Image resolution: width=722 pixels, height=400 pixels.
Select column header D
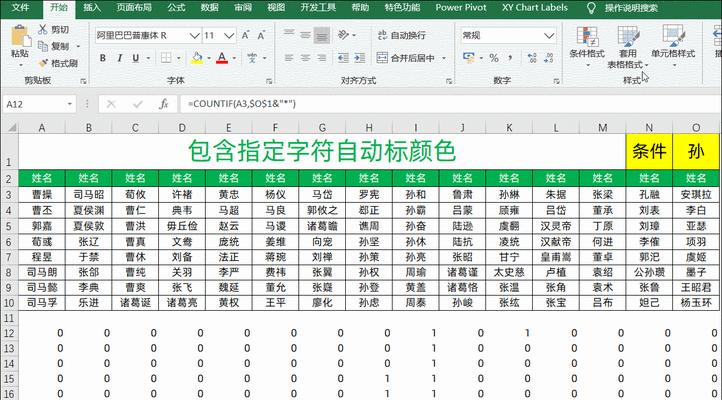click(x=182, y=128)
